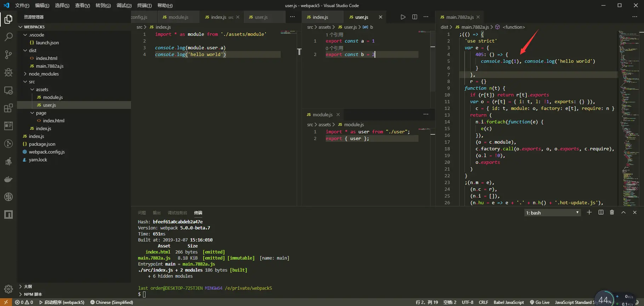Open the 查看(V) menu
Viewport: 644px width, 306px height.
click(x=82, y=5)
